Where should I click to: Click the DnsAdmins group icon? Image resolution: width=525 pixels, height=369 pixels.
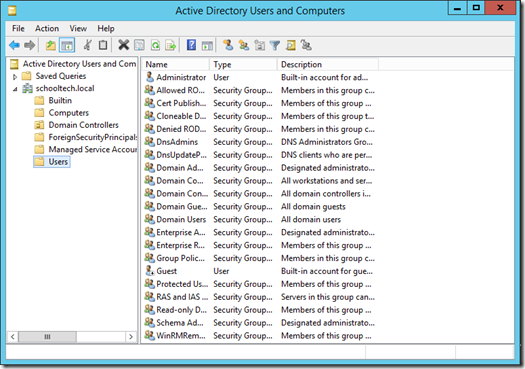coord(150,142)
